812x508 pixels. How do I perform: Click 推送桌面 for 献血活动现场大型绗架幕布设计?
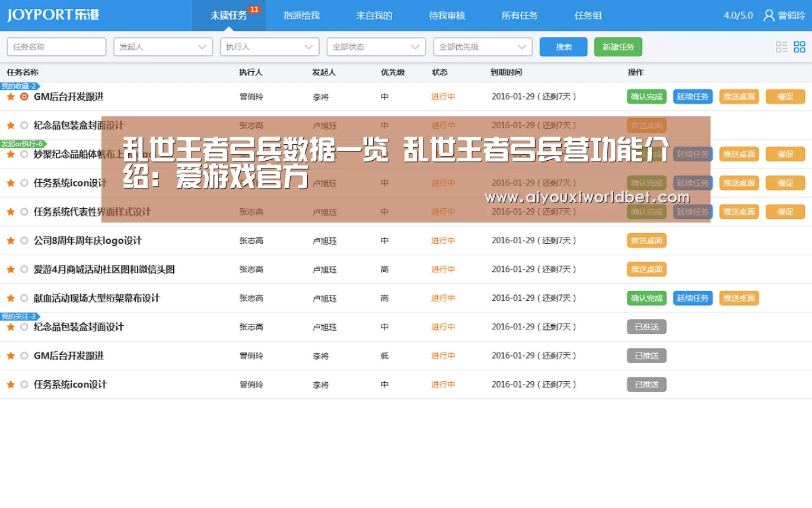(739, 298)
